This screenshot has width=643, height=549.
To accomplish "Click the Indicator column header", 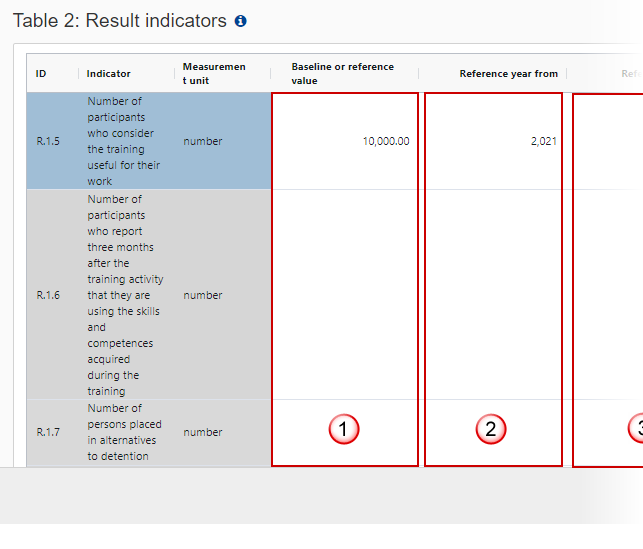I will [108, 74].
